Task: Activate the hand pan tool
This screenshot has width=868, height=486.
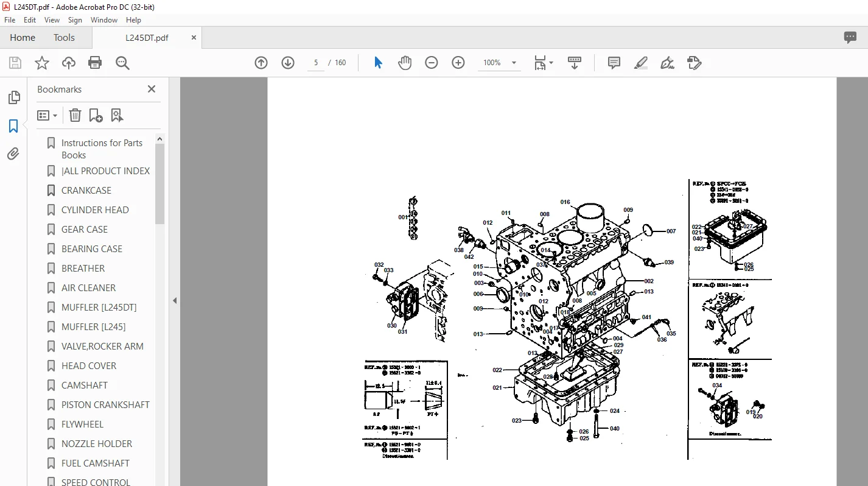Action: coord(405,63)
